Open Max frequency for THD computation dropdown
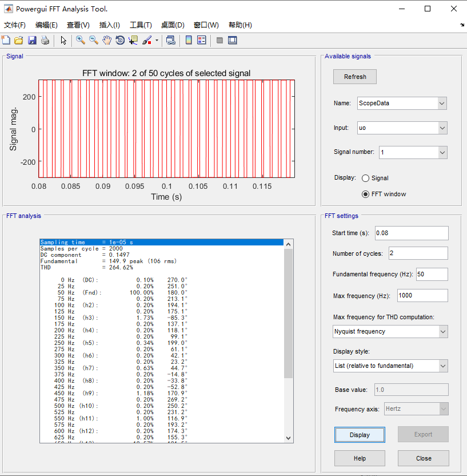Viewport: 467px width, 476px height. (390, 331)
